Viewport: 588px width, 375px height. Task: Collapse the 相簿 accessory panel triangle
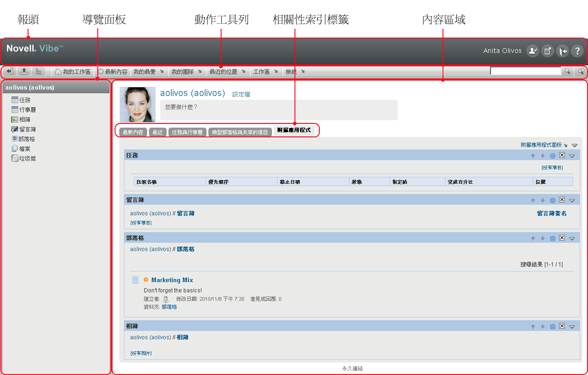tap(572, 327)
